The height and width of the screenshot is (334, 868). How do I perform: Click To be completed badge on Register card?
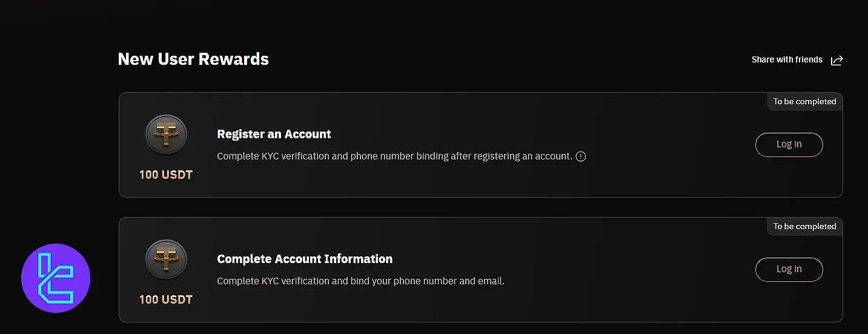click(x=804, y=101)
